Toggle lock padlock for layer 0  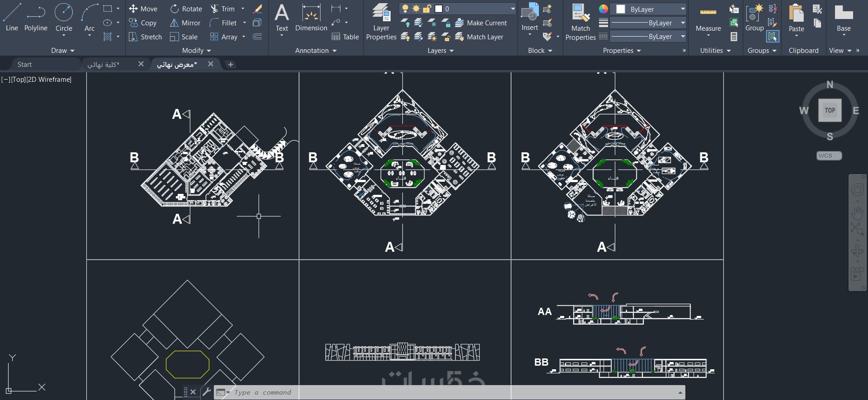[427, 9]
